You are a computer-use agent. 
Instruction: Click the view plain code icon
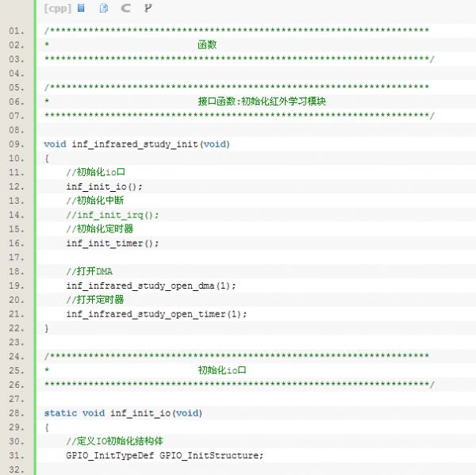pyautogui.click(x=81, y=9)
